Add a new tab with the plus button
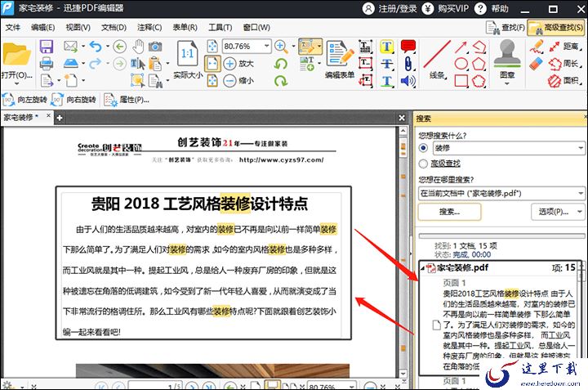588x390 pixels. (60, 119)
